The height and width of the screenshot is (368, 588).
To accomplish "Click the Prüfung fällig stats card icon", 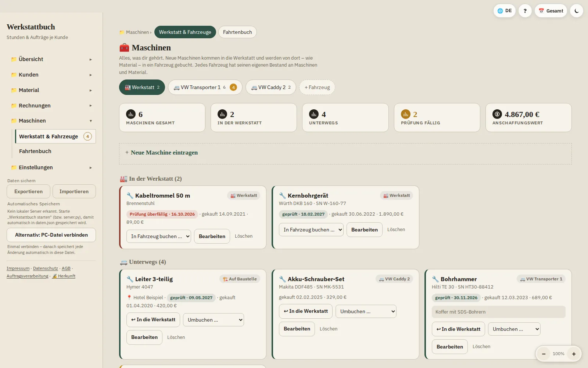I will [x=405, y=114].
